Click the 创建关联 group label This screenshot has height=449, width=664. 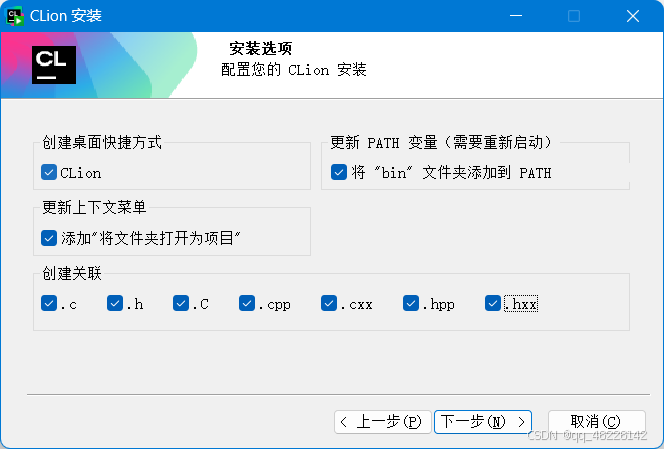[72, 273]
